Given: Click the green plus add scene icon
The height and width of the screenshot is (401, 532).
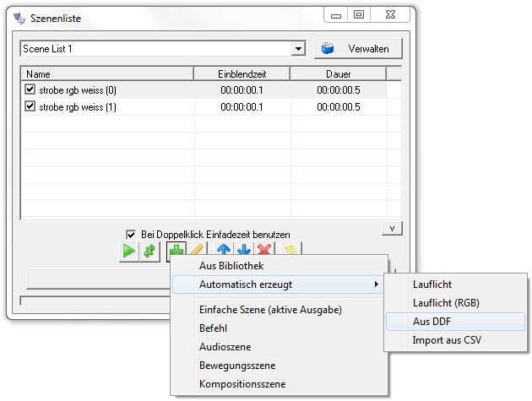Looking at the screenshot, I should pos(176,250).
